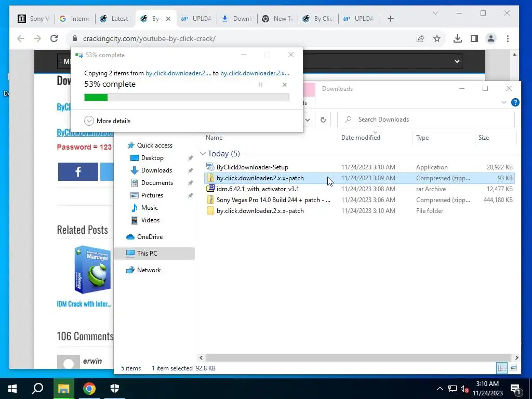The height and width of the screenshot is (399, 532).
Task: Open Chrome downloads tray icon
Action: 457,38
